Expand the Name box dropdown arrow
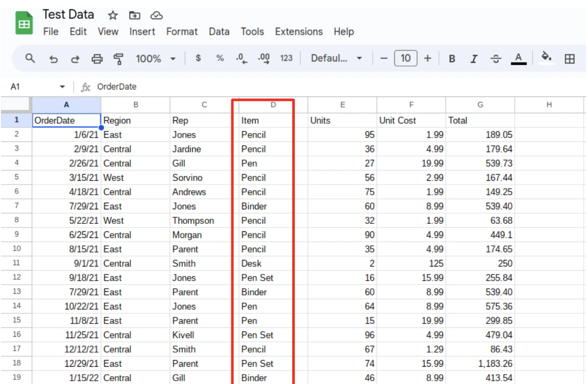The height and width of the screenshot is (384, 588). 62,87
